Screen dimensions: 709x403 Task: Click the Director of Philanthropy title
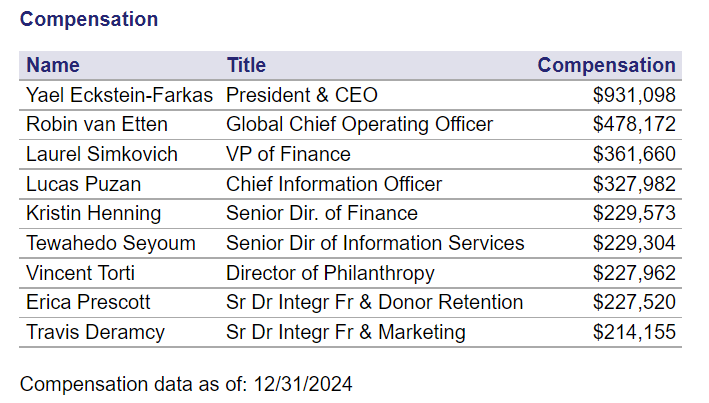coord(330,273)
